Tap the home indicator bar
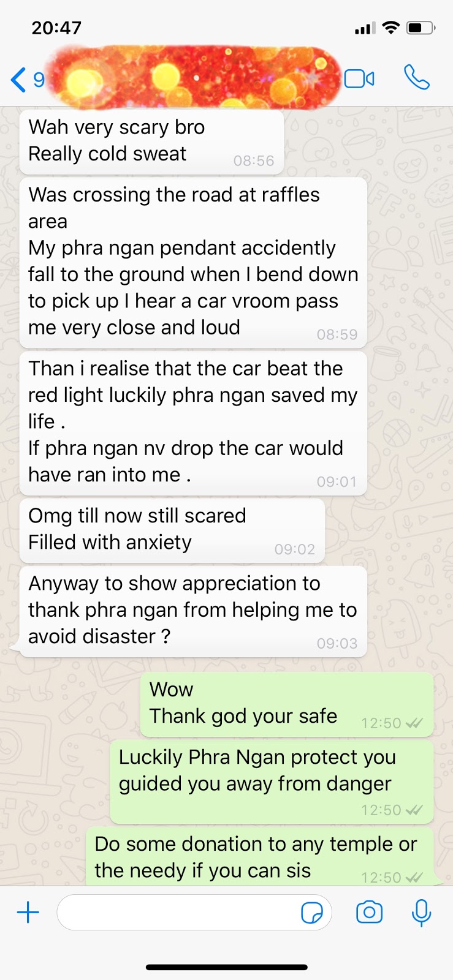The image size is (453, 980). point(226,968)
